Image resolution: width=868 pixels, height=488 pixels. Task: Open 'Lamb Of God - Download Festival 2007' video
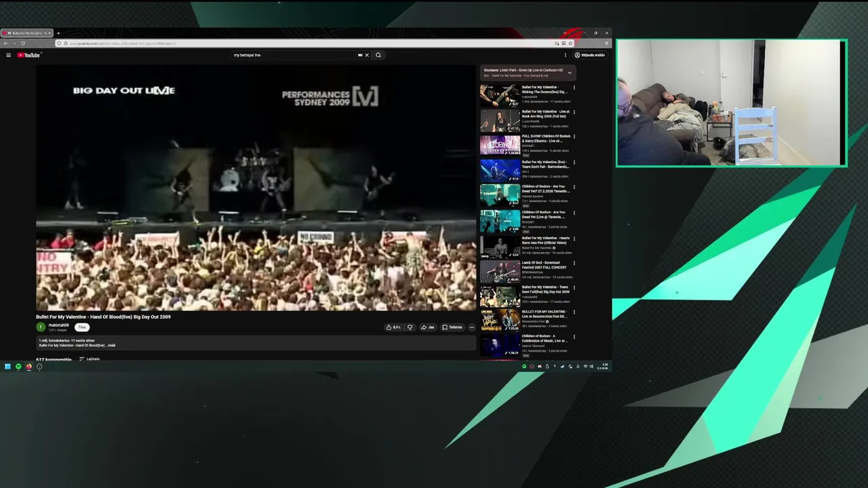500,271
